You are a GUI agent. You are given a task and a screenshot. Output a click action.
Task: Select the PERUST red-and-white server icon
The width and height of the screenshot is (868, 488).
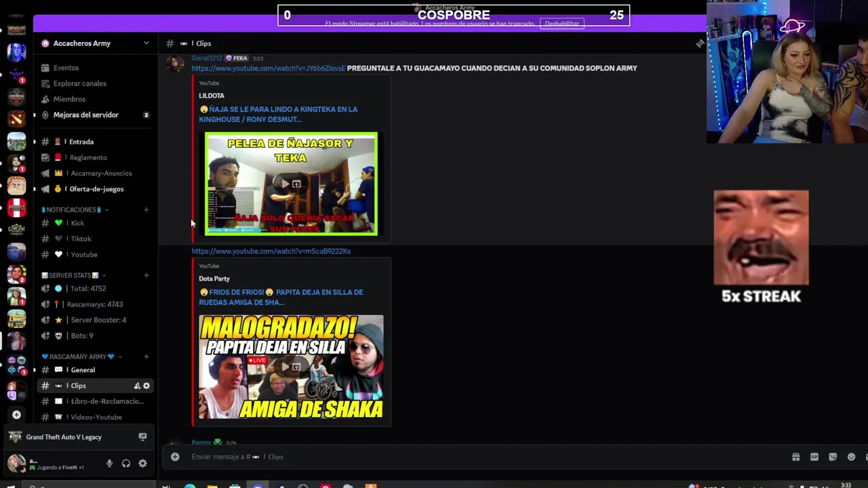click(x=16, y=207)
